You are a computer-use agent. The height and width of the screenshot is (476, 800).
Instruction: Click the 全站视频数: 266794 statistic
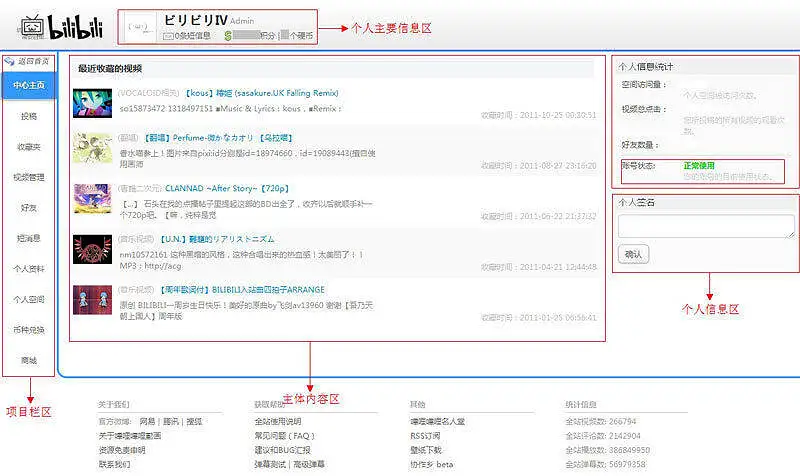pyautogui.click(x=601, y=421)
